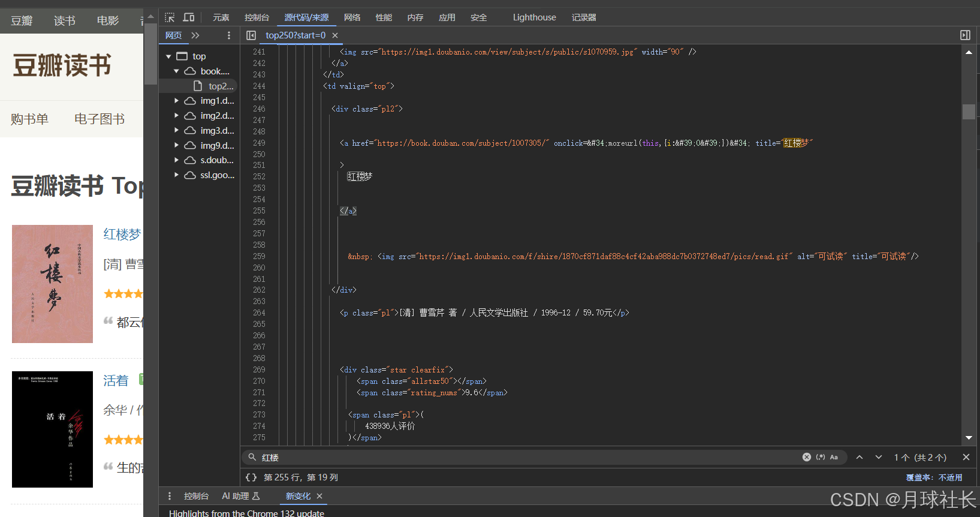Close the top250?start=0 file tab
The image size is (980, 517).
tap(335, 35)
